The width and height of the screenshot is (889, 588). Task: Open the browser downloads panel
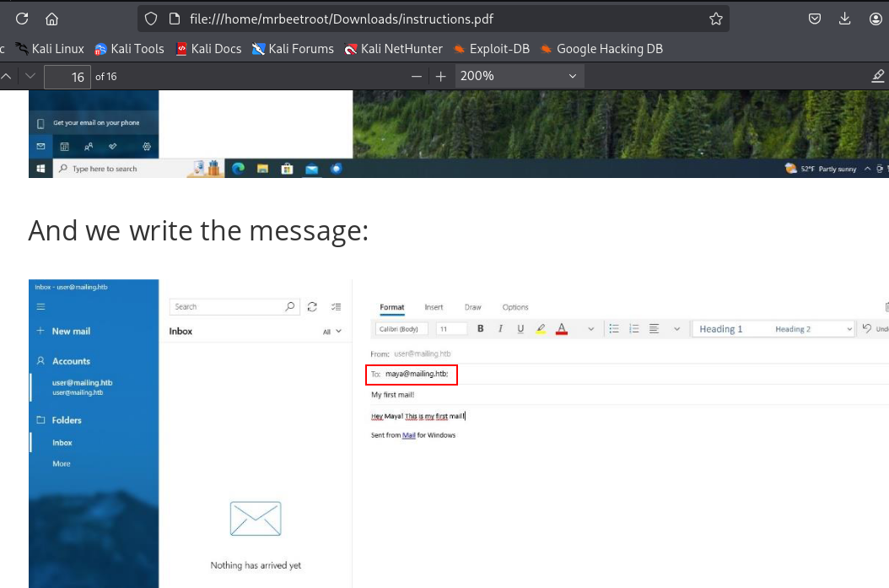pyautogui.click(x=845, y=19)
